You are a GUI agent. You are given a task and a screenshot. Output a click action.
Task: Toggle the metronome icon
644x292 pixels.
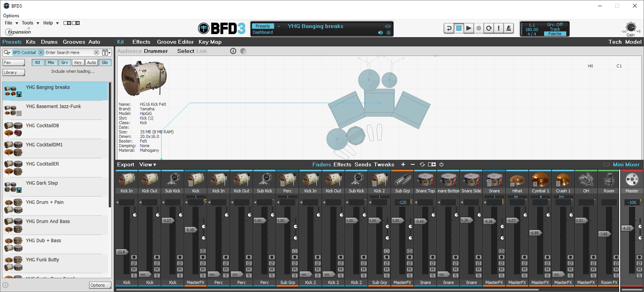coord(508,28)
